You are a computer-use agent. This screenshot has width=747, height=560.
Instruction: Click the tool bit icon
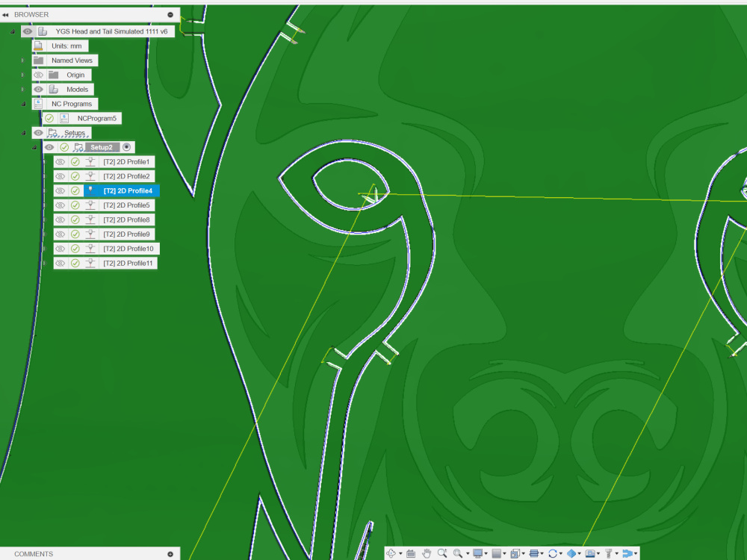(608, 553)
